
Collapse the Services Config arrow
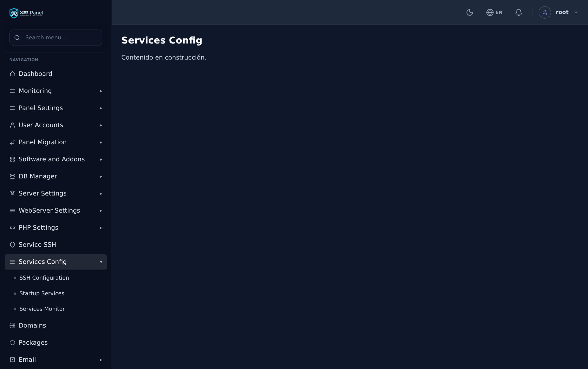click(x=101, y=262)
